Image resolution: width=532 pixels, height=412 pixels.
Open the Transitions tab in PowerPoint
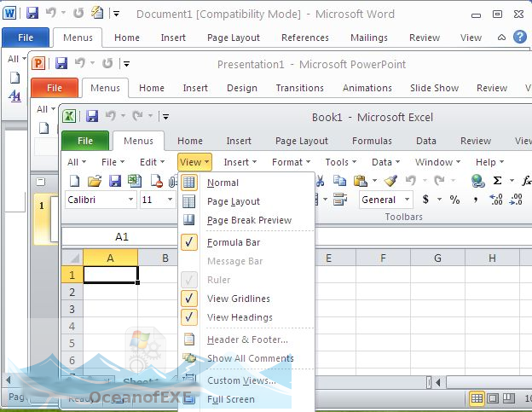[x=300, y=88]
